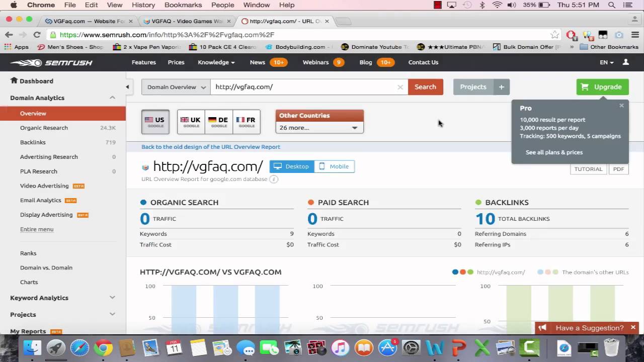Select the US Google database
Image resolution: width=644 pixels, height=362 pixels.
(155, 122)
